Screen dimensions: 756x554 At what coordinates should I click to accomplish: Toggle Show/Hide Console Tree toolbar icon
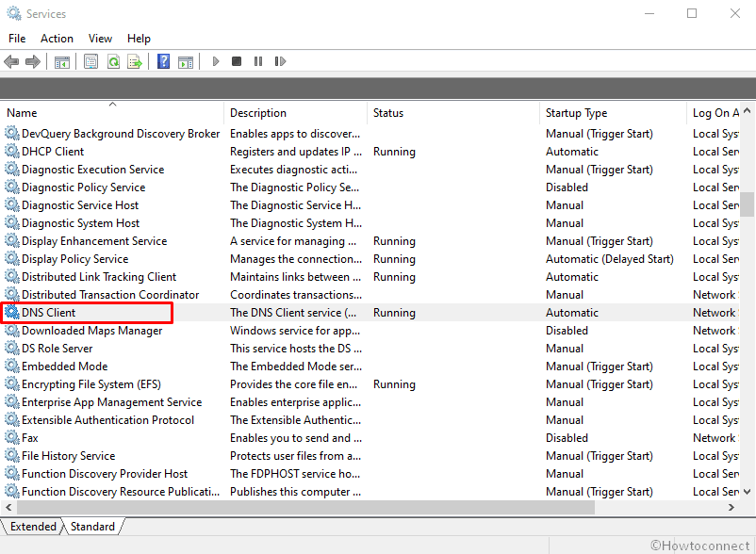click(62, 62)
